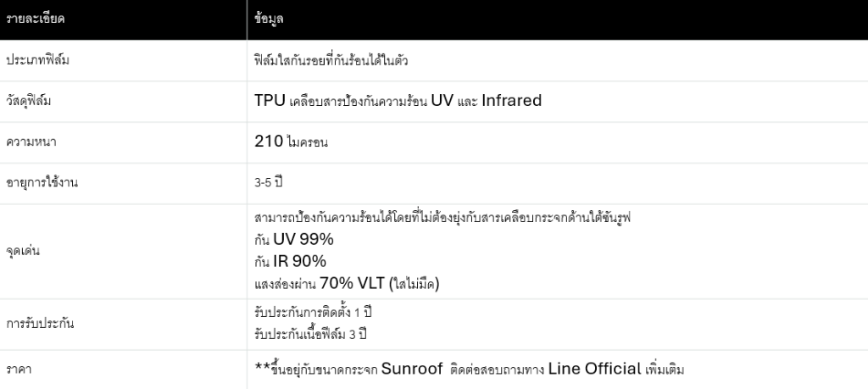Select the ราคา row label
This screenshot has height=389, width=868.
(x=19, y=370)
